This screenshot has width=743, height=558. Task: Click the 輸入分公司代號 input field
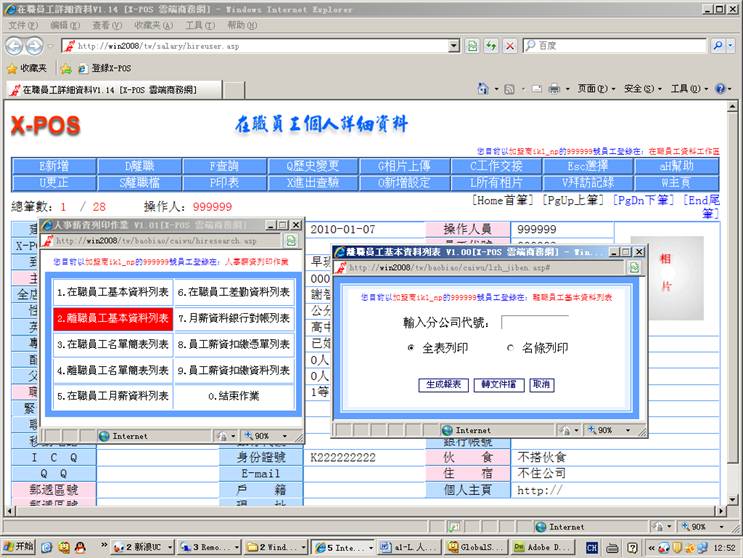535,322
